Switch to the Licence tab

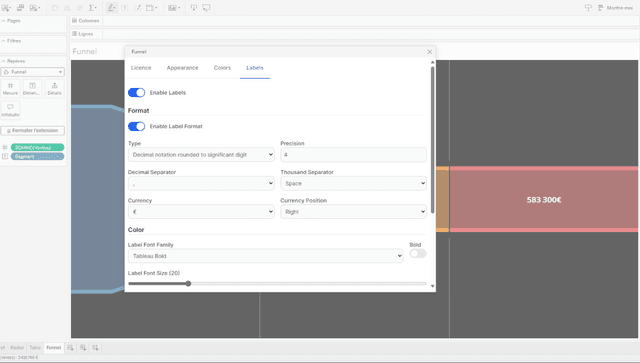(141, 68)
